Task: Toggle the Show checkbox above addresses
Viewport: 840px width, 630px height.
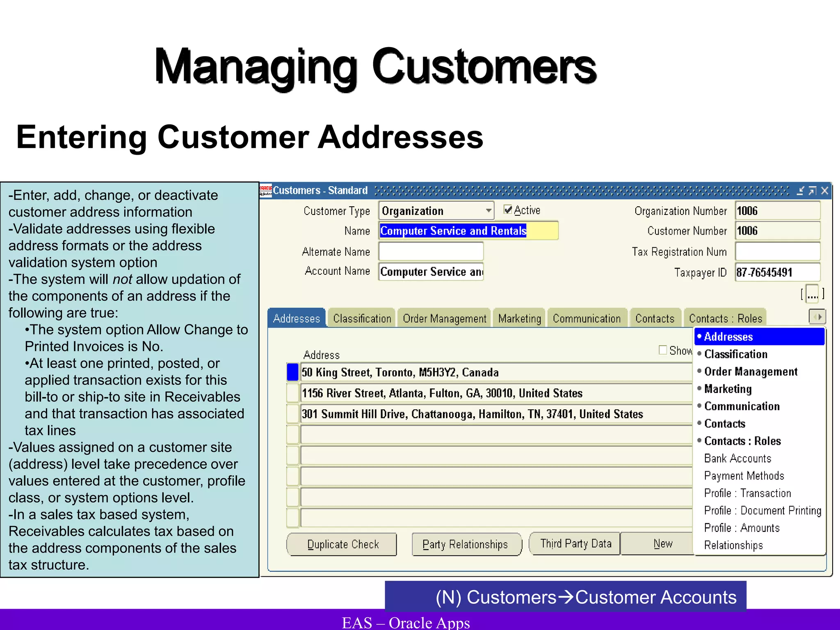Action: click(x=662, y=350)
